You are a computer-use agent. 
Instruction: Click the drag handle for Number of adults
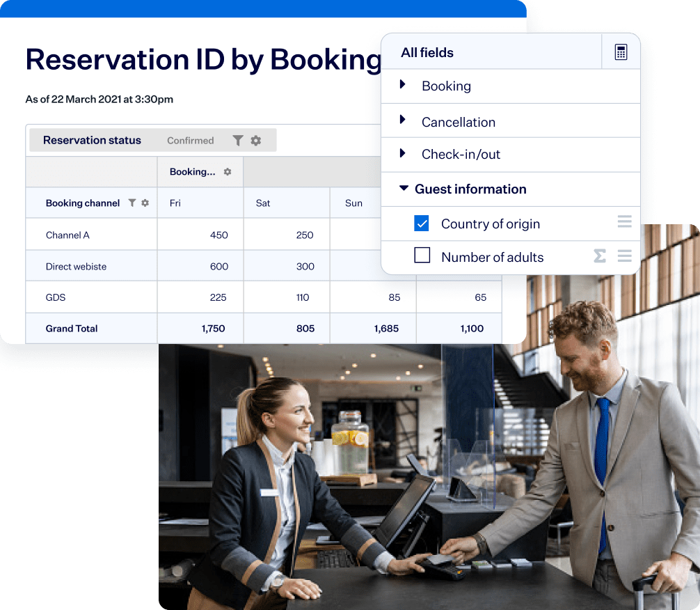click(x=624, y=256)
